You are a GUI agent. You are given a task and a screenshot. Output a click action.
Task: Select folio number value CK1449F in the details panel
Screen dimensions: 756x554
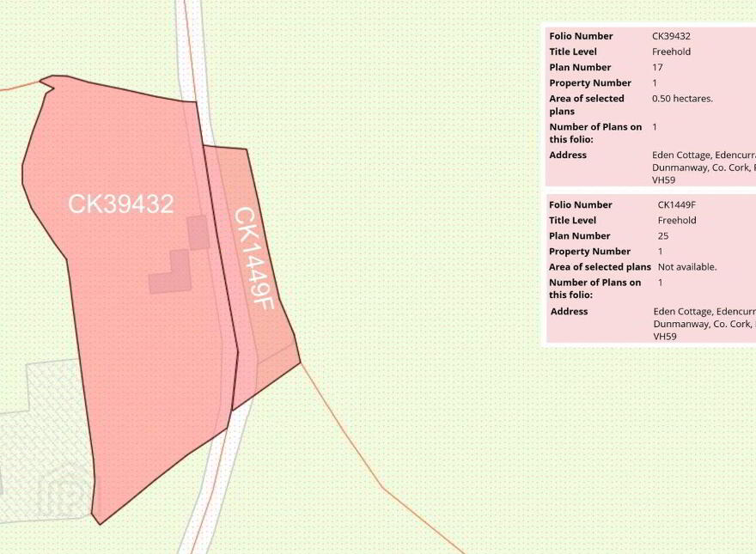tap(676, 205)
